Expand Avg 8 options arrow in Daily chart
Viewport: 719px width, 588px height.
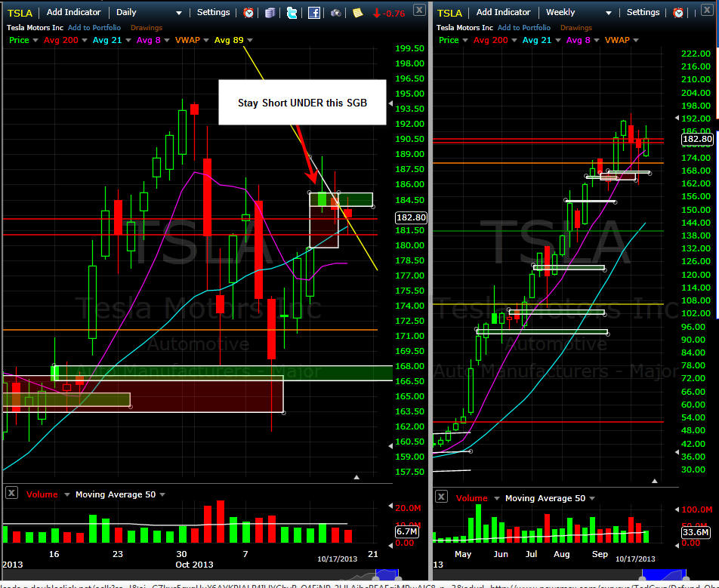166,40
